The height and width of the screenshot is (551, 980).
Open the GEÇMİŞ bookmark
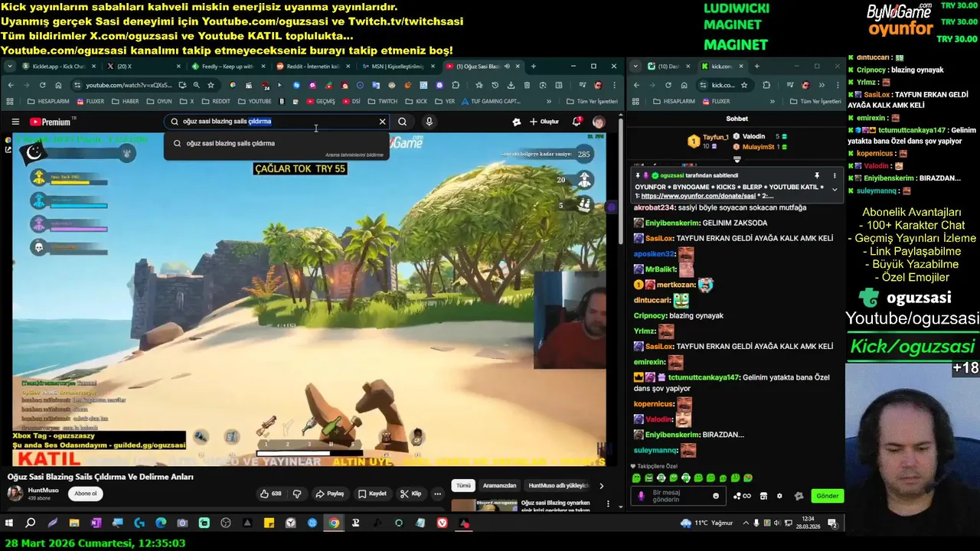[x=321, y=101]
